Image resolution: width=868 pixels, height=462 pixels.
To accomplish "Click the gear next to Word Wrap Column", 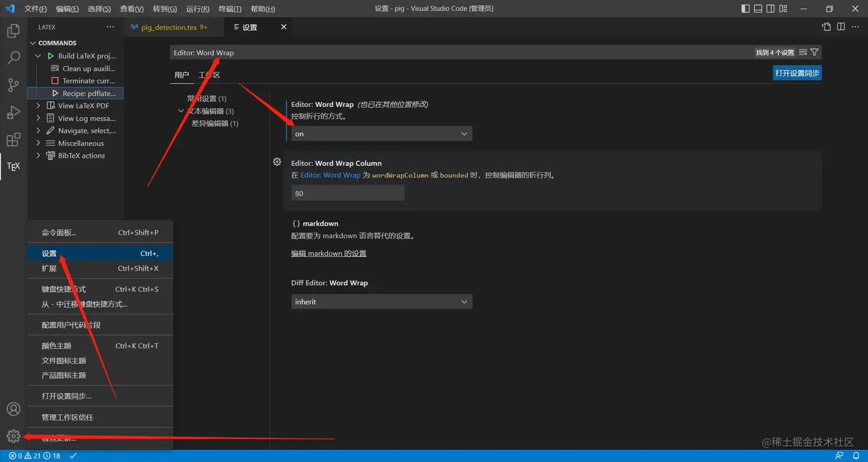I will click(277, 162).
